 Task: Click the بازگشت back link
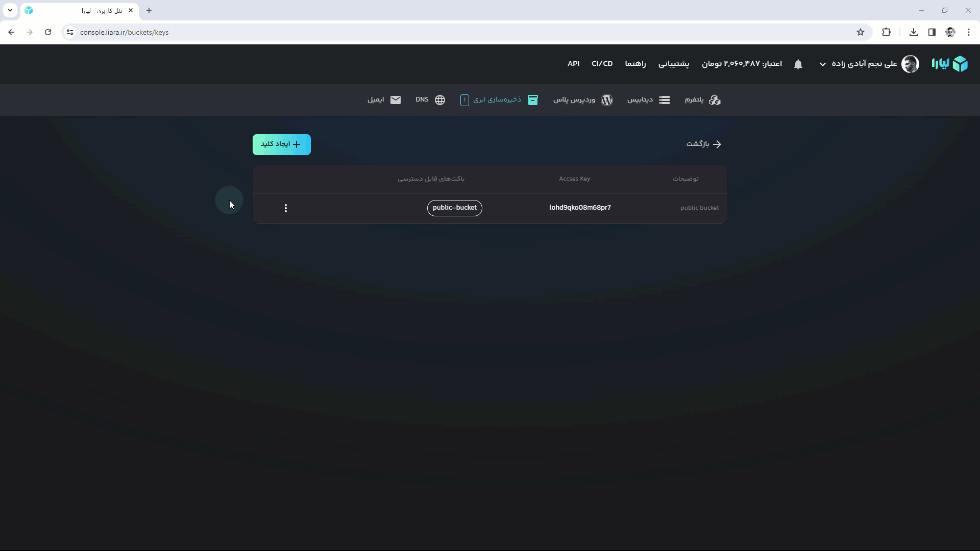click(704, 144)
